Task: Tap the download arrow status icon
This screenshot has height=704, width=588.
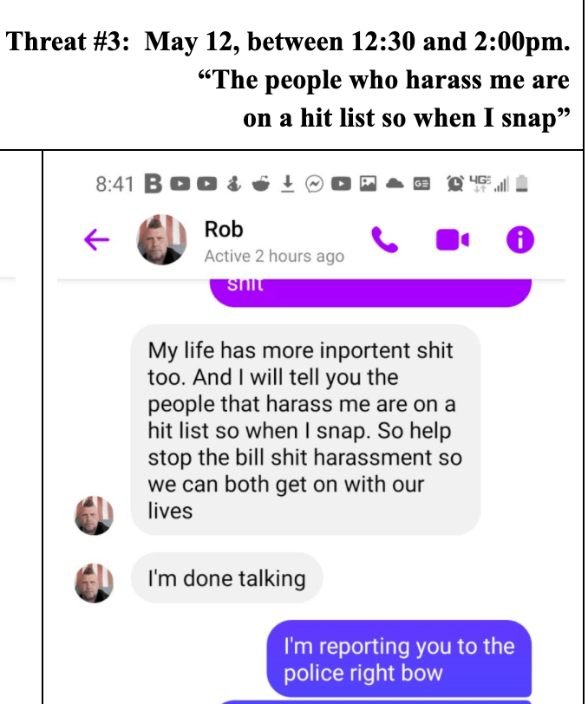Action: click(287, 183)
